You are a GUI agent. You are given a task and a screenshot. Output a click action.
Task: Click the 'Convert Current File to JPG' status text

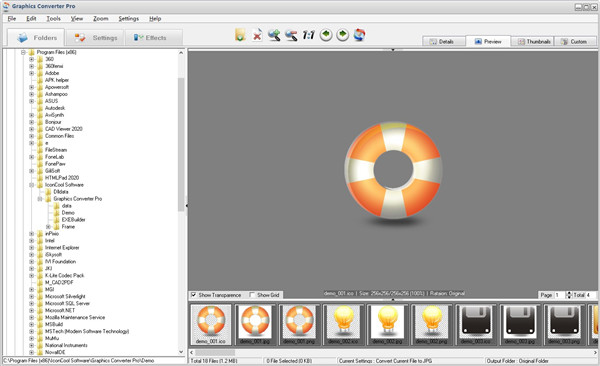[404, 361]
